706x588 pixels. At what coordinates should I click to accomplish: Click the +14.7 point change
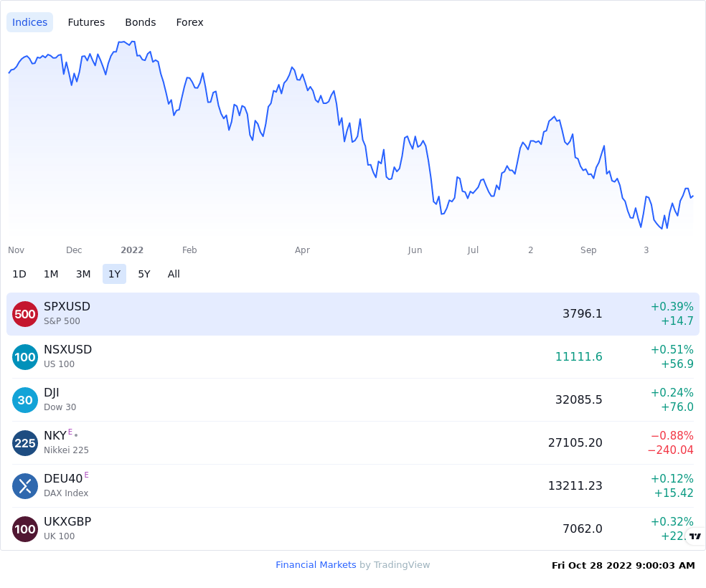point(677,321)
